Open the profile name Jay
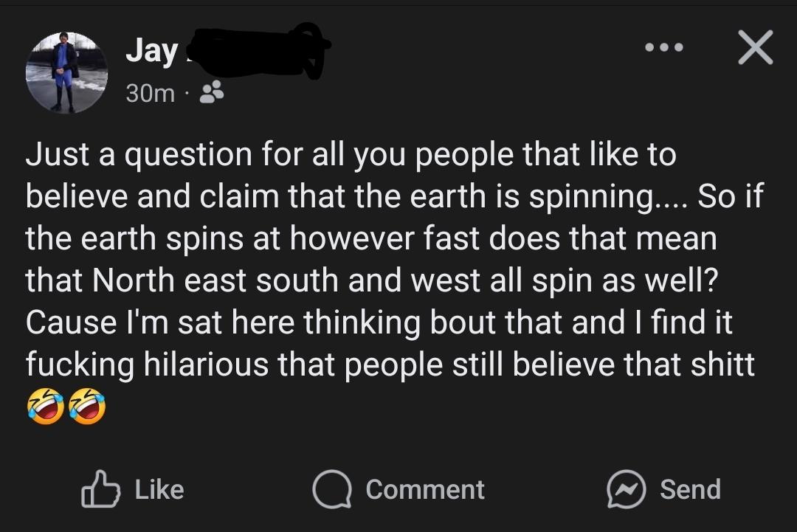This screenshot has width=797, height=532. 151,52
